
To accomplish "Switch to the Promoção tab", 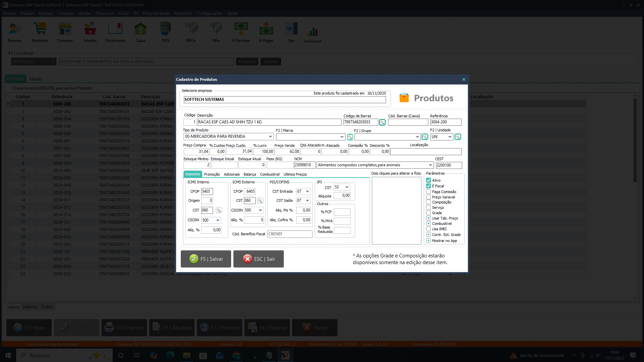I will point(212,174).
